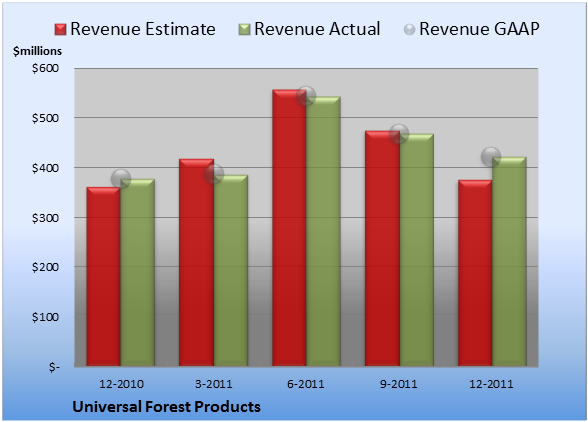Click the '$300' axis value
Viewport: 588px width, 422px height.
[45, 218]
